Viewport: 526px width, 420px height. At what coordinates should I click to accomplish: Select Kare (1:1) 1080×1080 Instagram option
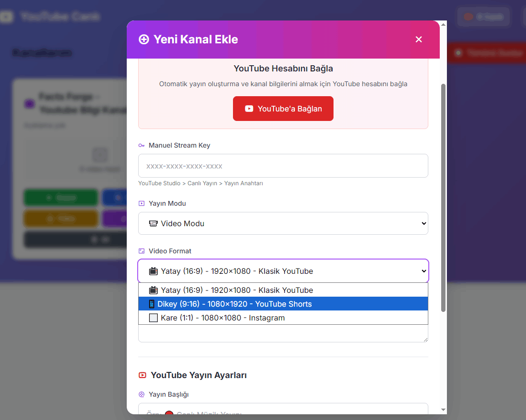click(283, 318)
